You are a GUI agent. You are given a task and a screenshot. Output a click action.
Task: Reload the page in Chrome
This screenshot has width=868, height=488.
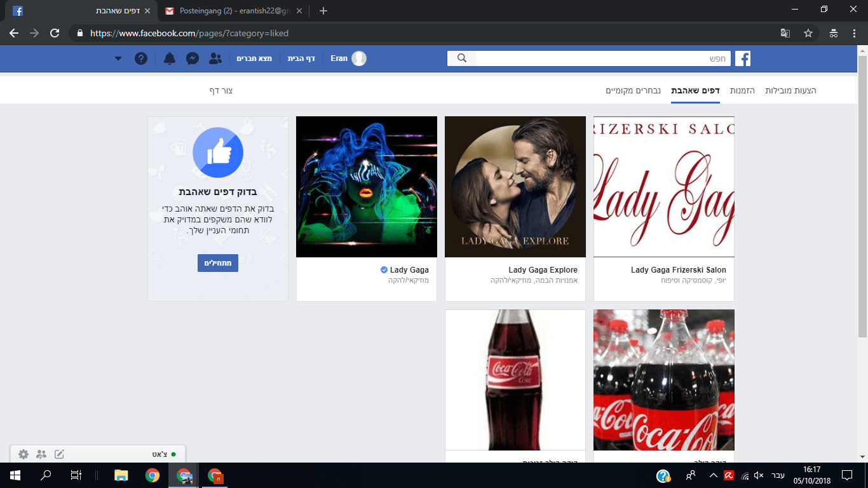[55, 33]
